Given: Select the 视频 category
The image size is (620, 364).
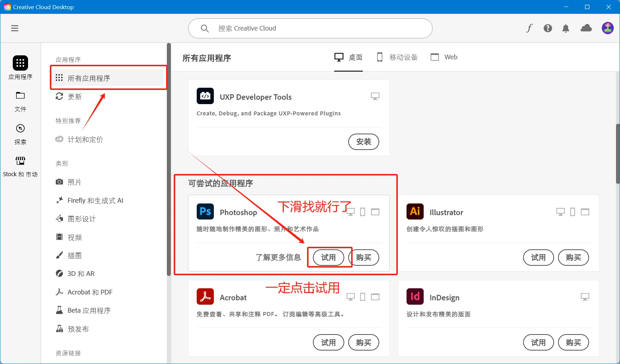Looking at the screenshot, I should pyautogui.click(x=68, y=237).
